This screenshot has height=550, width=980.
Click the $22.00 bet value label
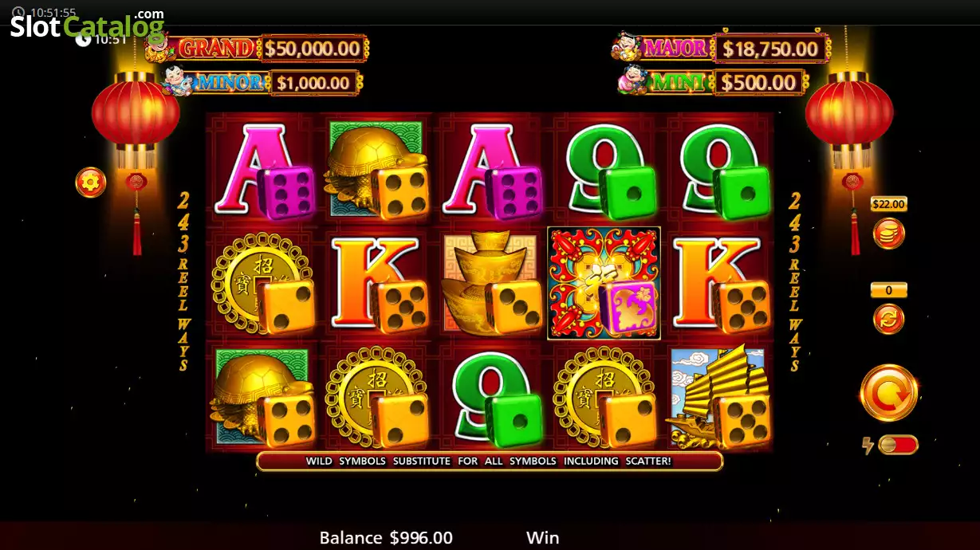pos(888,204)
